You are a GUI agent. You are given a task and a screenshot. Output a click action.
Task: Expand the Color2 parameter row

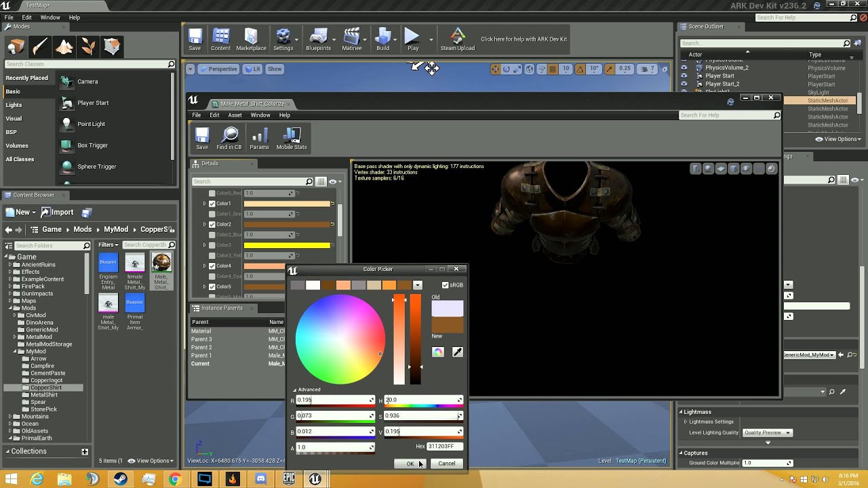click(204, 224)
